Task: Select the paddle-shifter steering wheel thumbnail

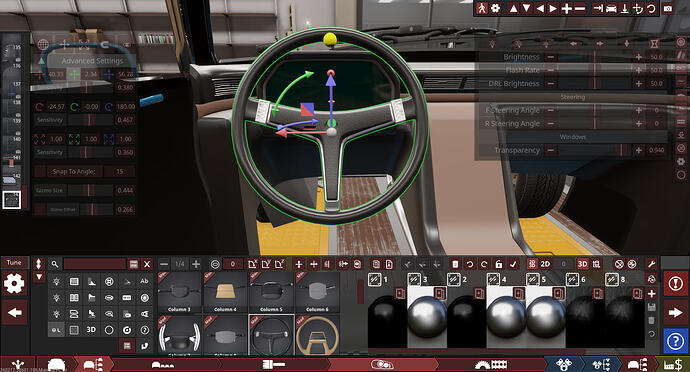Action: tap(179, 335)
